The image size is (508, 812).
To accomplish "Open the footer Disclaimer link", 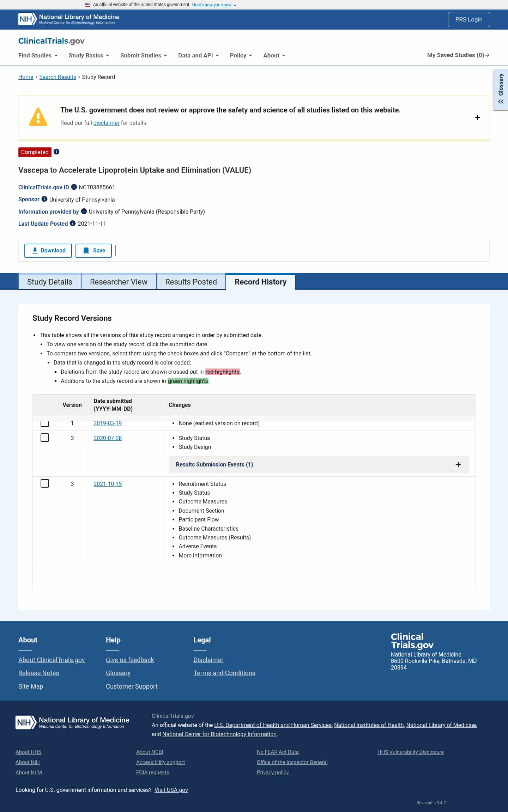I will click(208, 660).
